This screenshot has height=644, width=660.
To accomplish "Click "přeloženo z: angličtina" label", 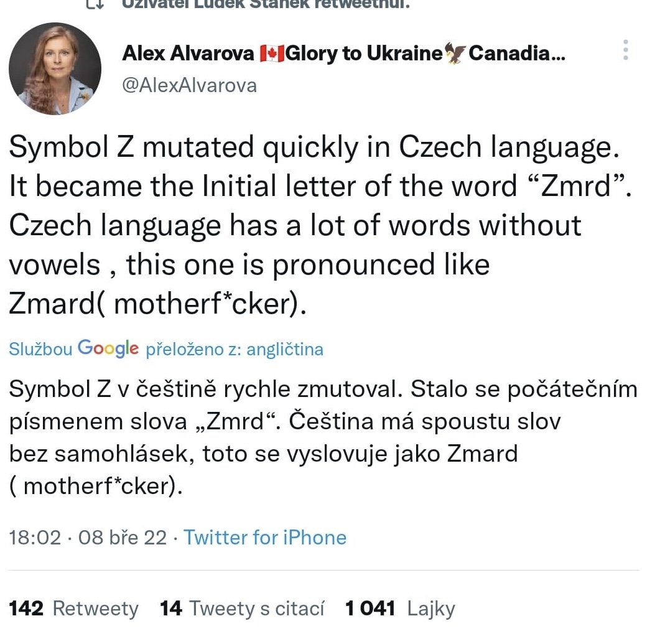I will coord(235,350).
